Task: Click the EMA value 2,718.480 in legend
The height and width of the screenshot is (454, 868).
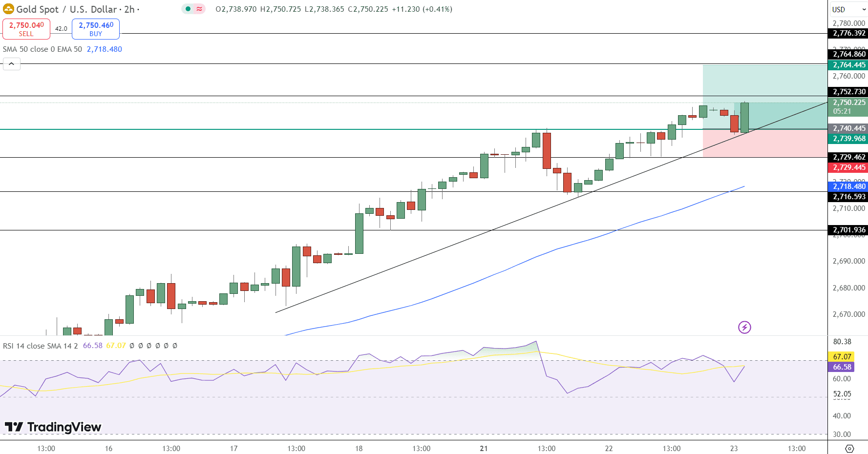Action: click(105, 49)
